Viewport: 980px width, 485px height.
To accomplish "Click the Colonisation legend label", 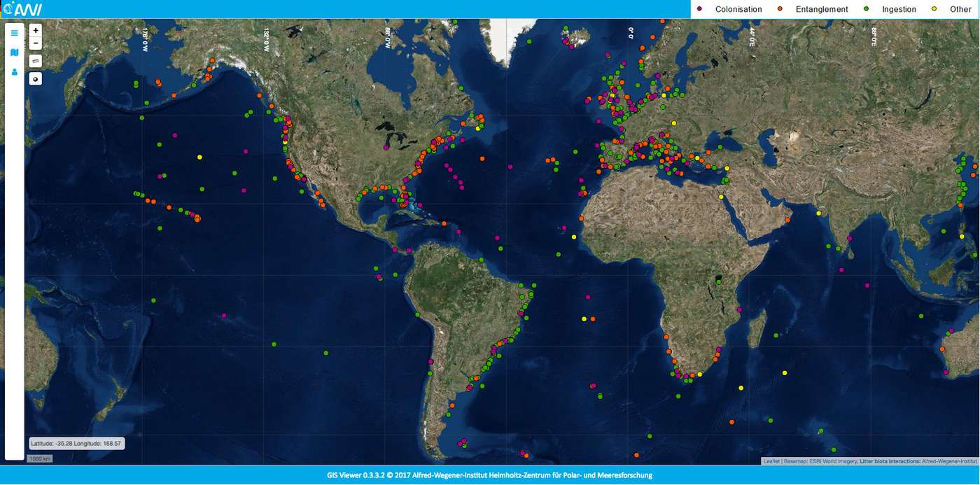I will point(738,9).
